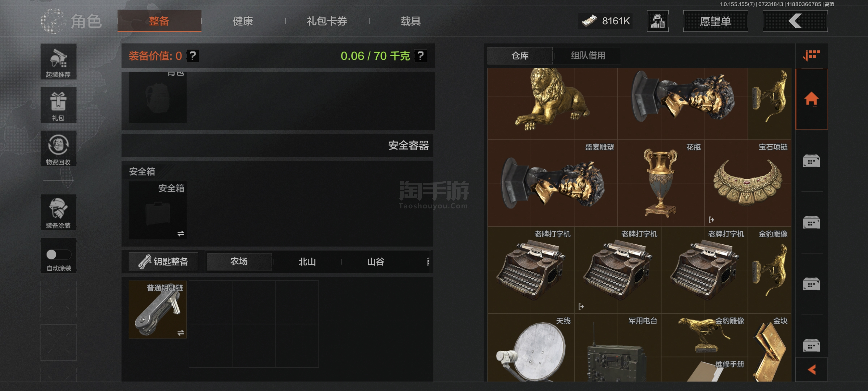Open the 装备涂装 equipment skin icon
Viewport: 868px width, 391px height.
click(58, 212)
